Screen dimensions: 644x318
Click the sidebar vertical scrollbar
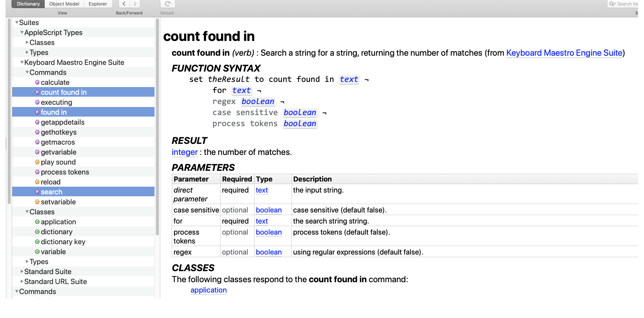tap(157, 125)
